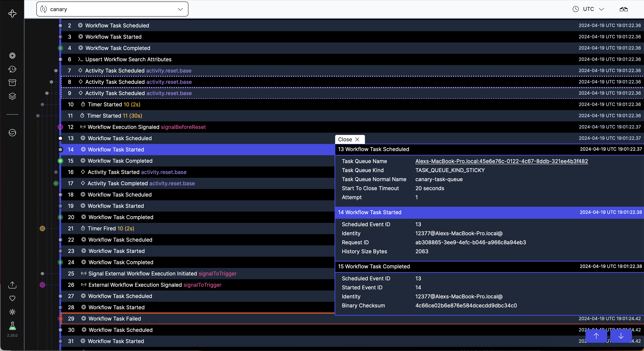
Task: Select event 9 Activity Task Scheduled
Action: click(x=352, y=93)
